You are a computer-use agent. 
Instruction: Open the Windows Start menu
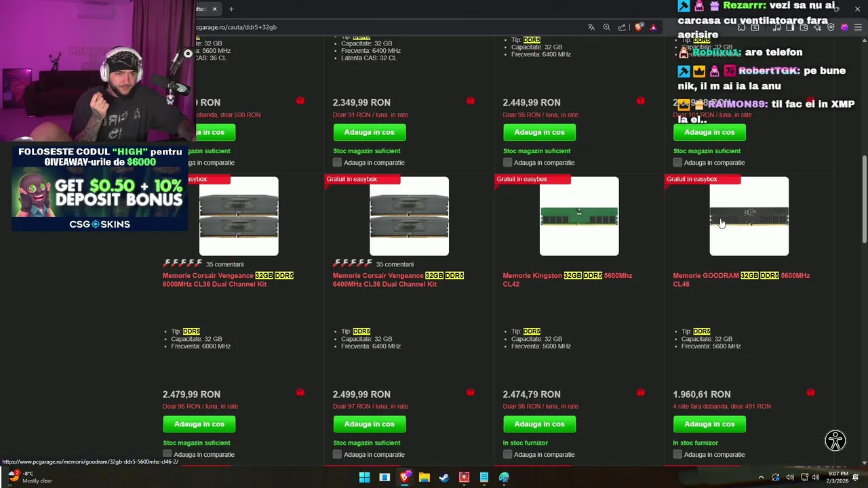point(364,477)
